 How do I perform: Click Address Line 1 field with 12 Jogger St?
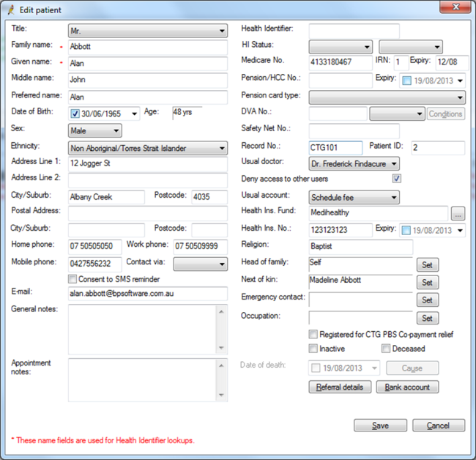coord(148,163)
